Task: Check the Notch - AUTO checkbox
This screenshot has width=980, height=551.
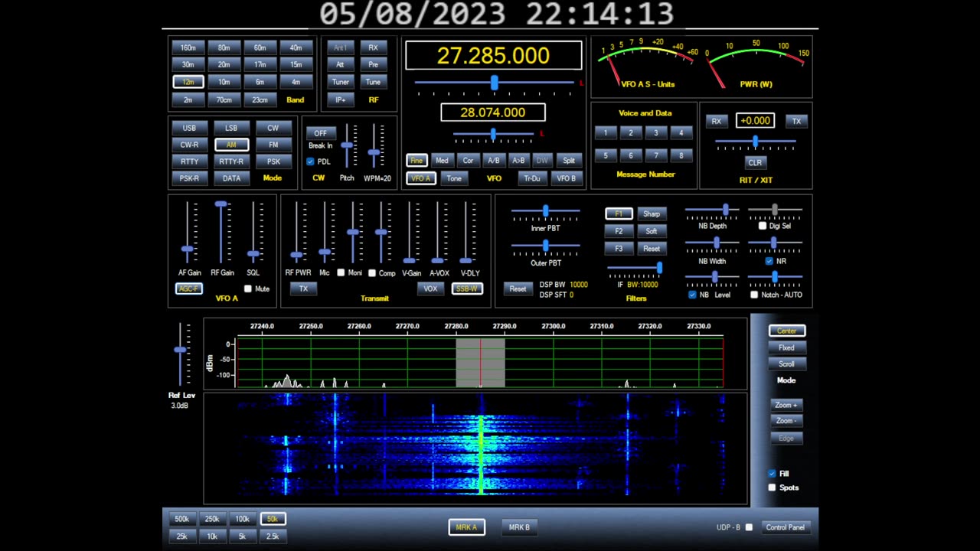Action: pos(754,295)
